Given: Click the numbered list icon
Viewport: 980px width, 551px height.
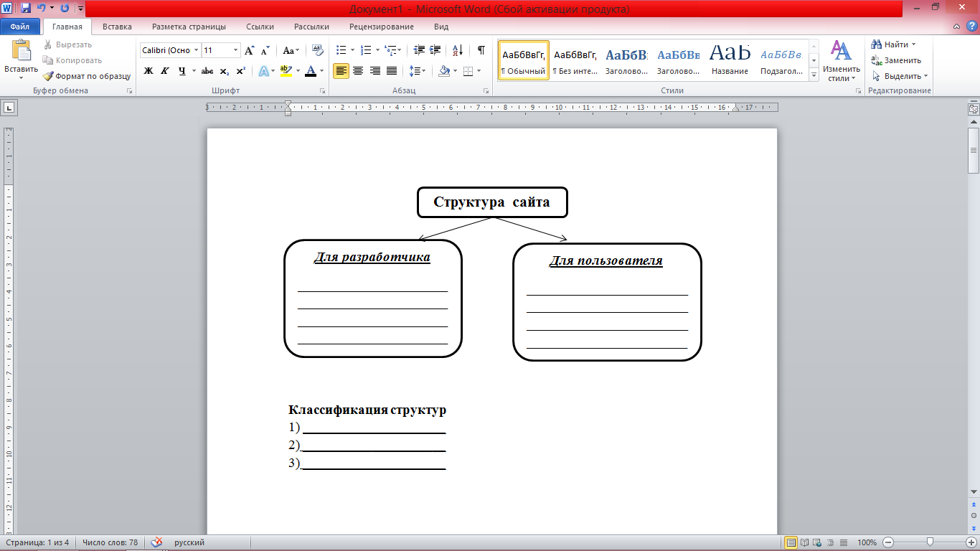Looking at the screenshot, I should pos(366,50).
